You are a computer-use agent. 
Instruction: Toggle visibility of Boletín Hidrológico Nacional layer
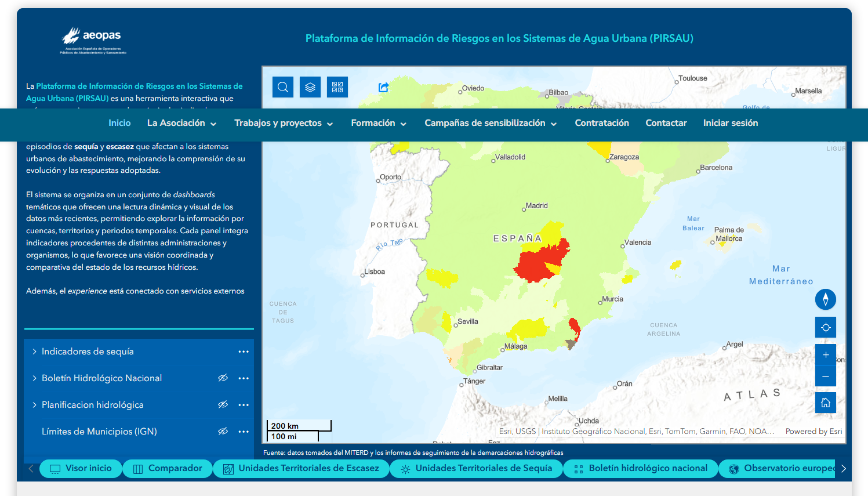click(223, 378)
